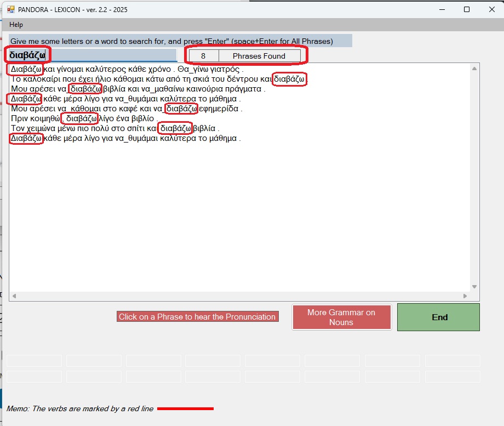The image size is (504, 426).
Task: Click the search field containing διαβάζω
Action: point(92,55)
